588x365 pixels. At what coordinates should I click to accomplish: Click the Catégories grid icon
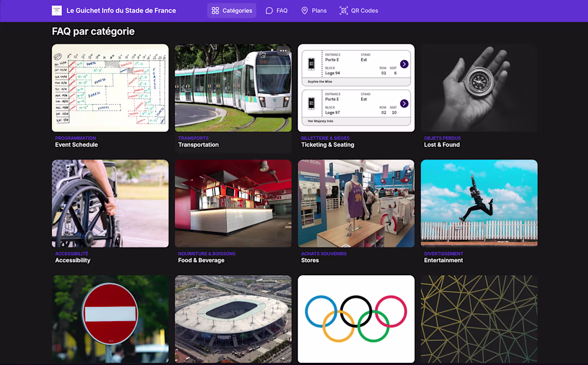coord(215,11)
